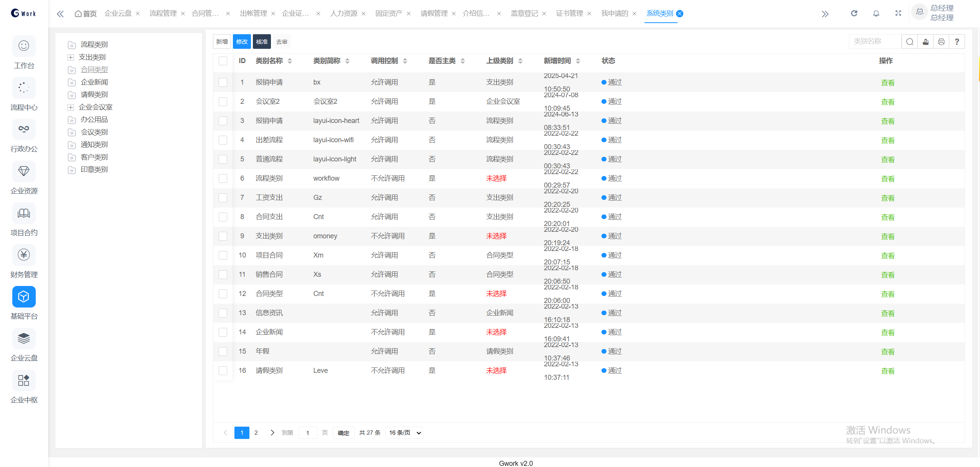Expand the 企业会议室 tree node
Image resolution: width=980 pixels, height=467 pixels.
click(x=71, y=107)
